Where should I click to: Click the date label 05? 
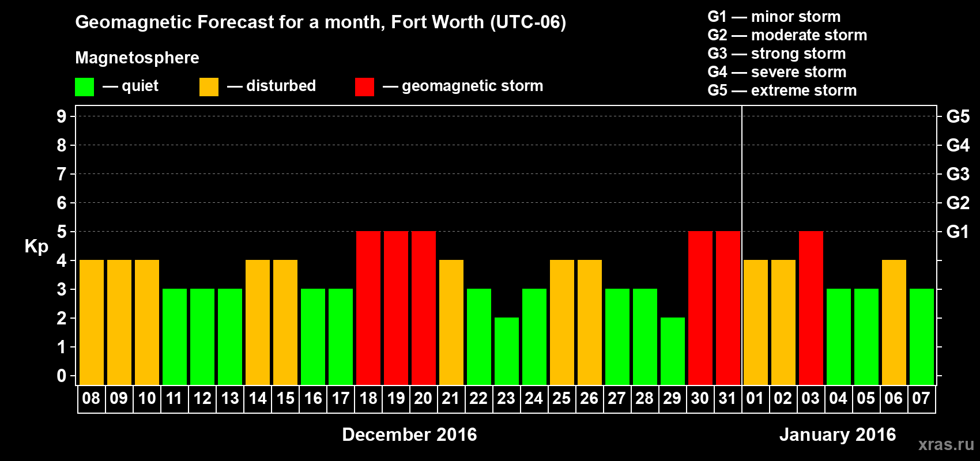coord(866,398)
